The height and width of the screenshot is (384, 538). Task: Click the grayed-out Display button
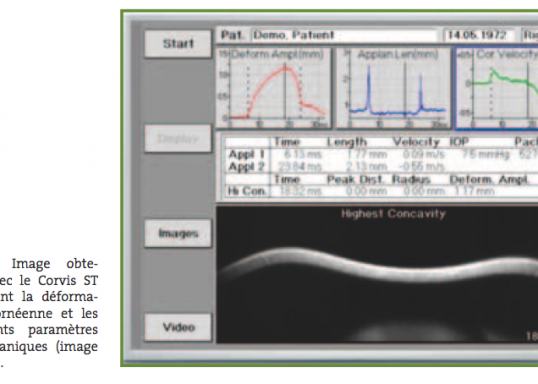(178, 139)
